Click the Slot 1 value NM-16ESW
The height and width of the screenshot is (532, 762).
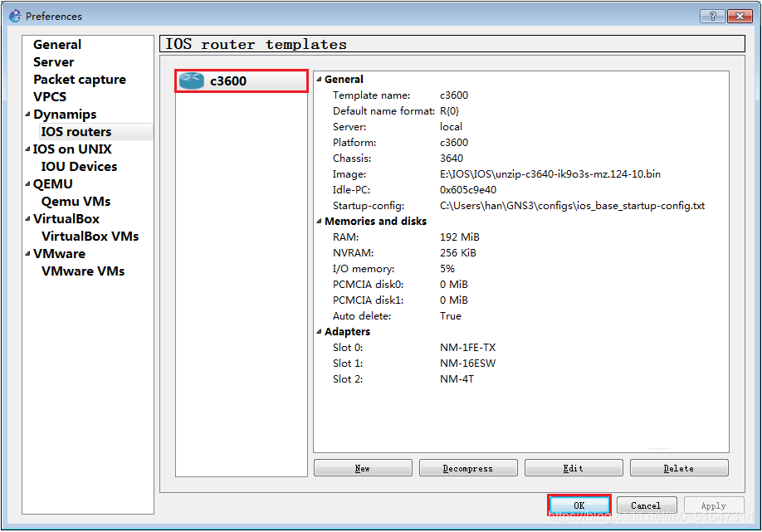pyautogui.click(x=467, y=364)
